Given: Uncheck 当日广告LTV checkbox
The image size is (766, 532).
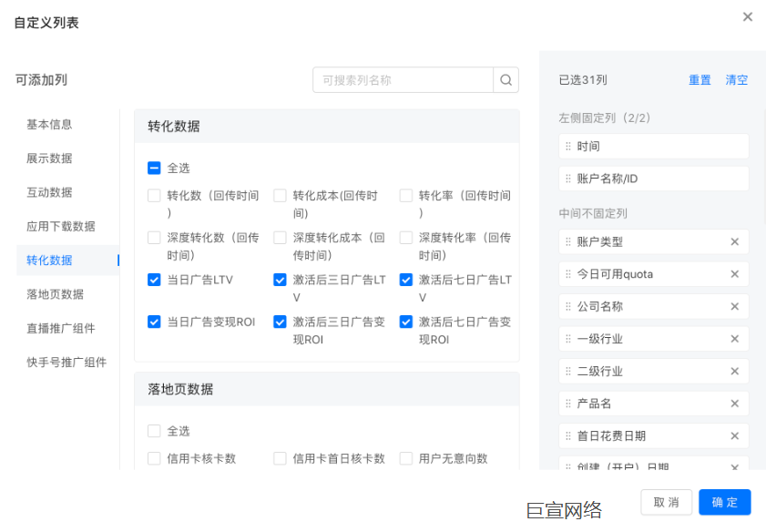Looking at the screenshot, I should (x=154, y=280).
